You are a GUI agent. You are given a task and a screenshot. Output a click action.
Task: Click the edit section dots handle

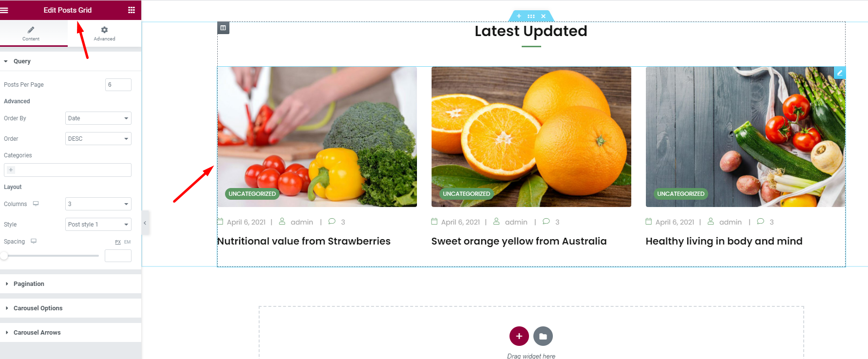[x=531, y=16]
